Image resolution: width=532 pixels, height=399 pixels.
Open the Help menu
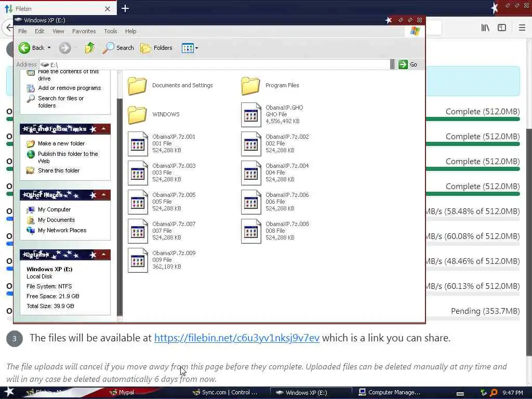coord(130,31)
